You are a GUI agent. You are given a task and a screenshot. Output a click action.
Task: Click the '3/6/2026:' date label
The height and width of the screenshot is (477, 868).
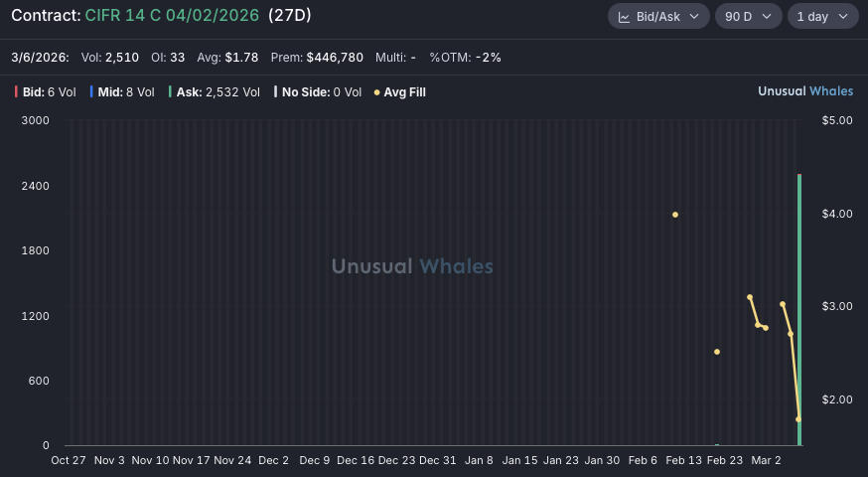40,57
